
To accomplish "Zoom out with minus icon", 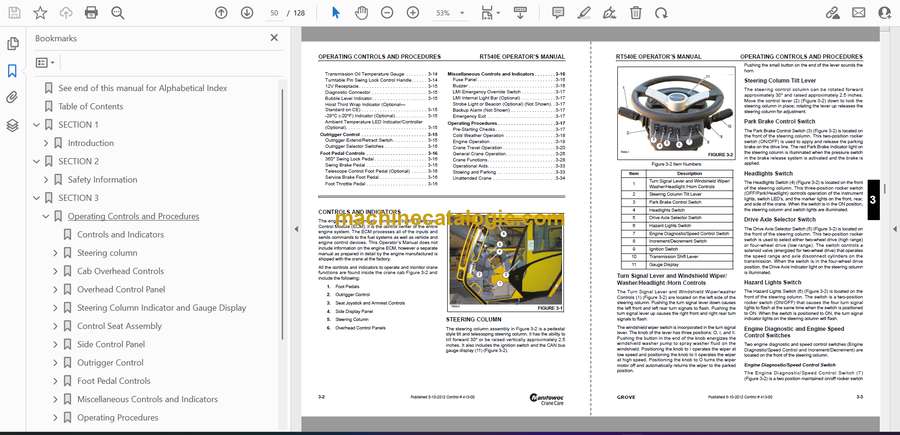I will 387,13.
